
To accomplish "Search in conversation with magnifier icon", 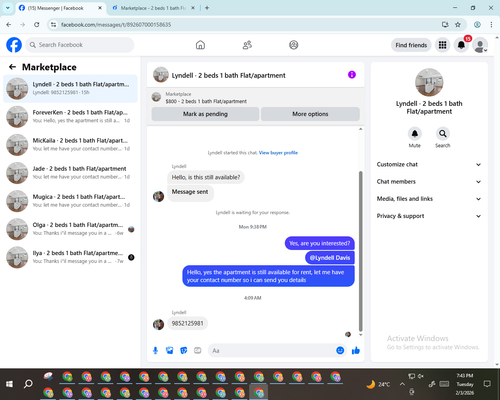I will tap(443, 134).
